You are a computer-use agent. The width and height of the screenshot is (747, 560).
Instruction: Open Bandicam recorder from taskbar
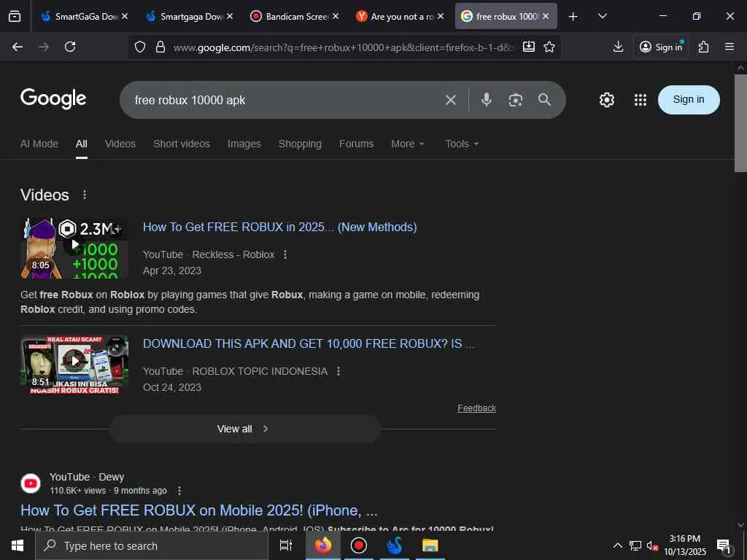coord(358,545)
